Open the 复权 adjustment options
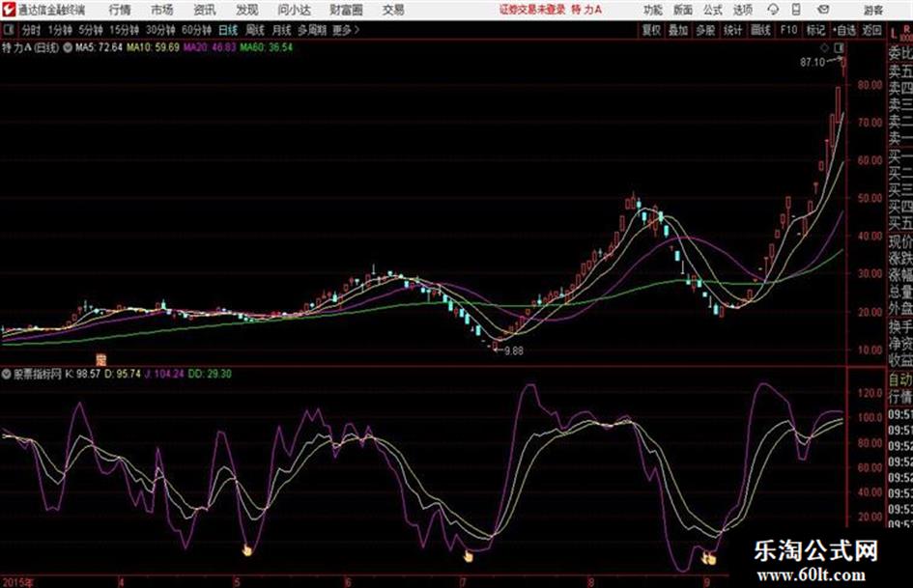The width and height of the screenshot is (913, 588). click(x=651, y=30)
